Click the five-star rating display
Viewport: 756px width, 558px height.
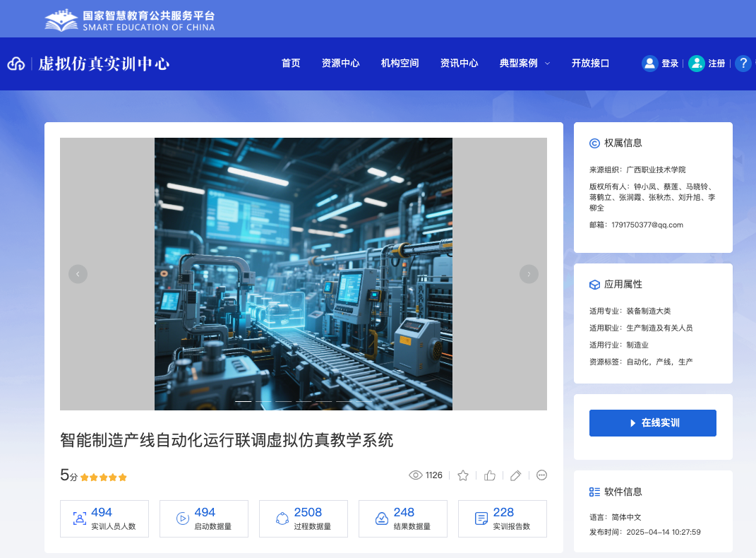coord(103,477)
